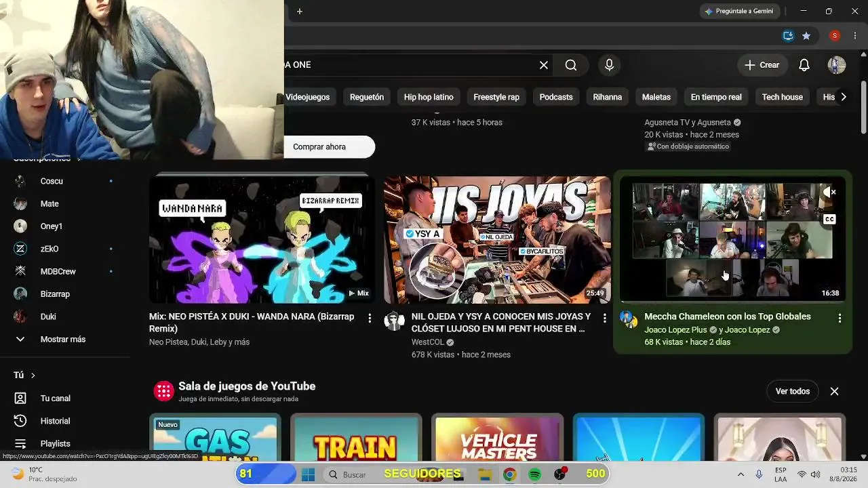
Task: Open a new browser tab
Action: 300,12
